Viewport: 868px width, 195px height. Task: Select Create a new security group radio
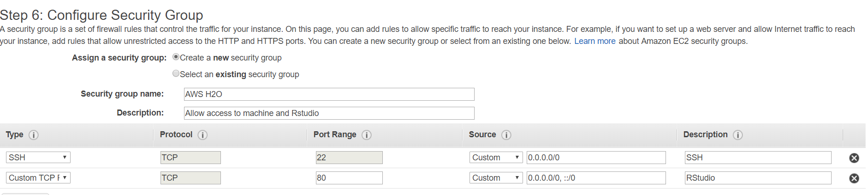point(176,57)
